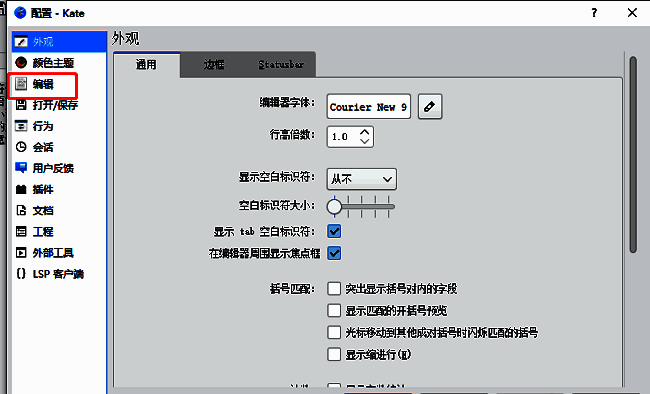Open the 外部工具 external tools icon
650x394 pixels.
[x=21, y=253]
